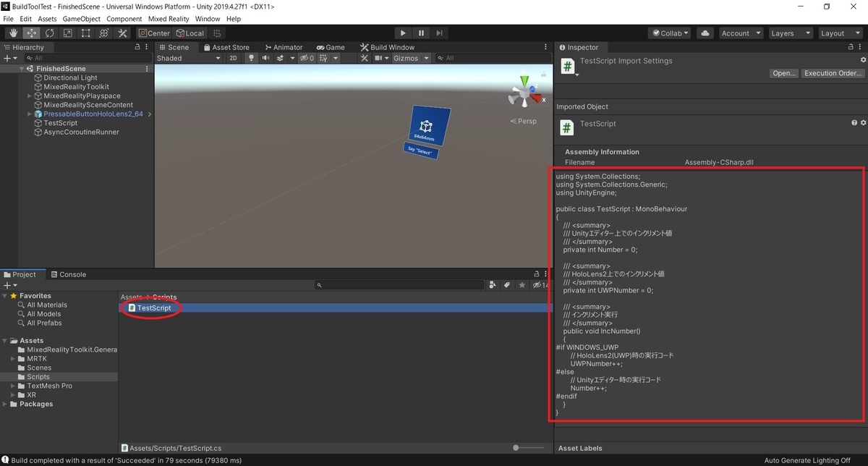The height and width of the screenshot is (466, 868).
Task: Select the Rect tool
Action: [x=85, y=33]
